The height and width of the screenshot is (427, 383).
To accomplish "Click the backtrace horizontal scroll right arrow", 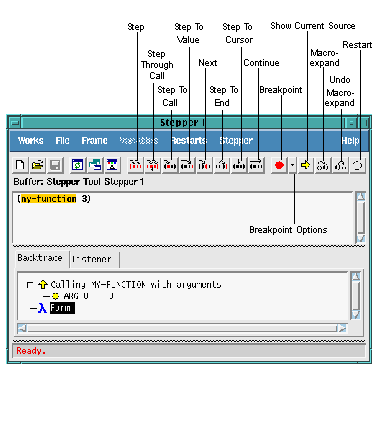I will click(342, 329).
